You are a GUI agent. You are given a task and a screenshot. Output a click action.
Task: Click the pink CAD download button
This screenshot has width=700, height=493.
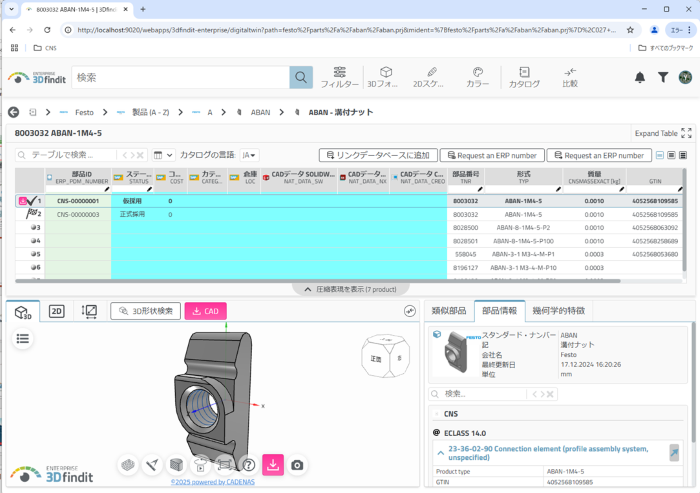point(205,311)
